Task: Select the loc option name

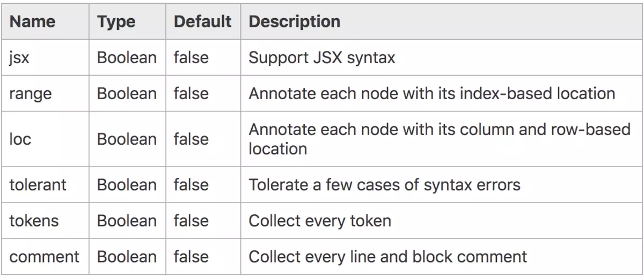Action: pyautogui.click(x=20, y=139)
